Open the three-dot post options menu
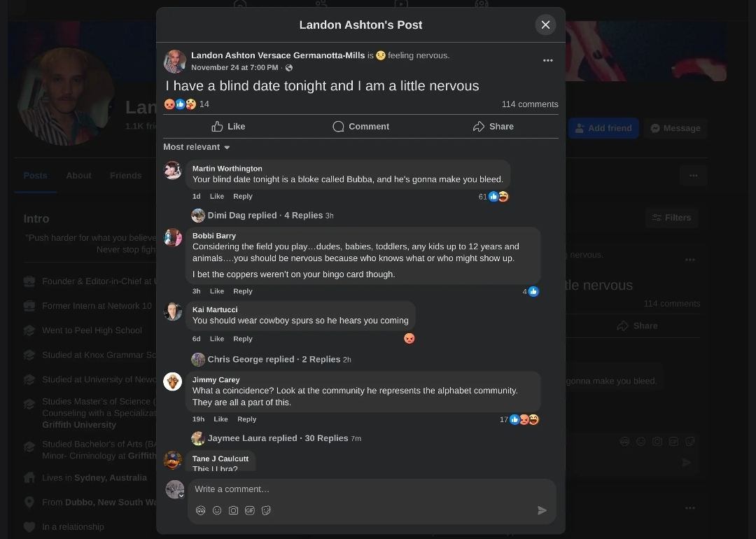The width and height of the screenshot is (756, 539). pos(548,61)
